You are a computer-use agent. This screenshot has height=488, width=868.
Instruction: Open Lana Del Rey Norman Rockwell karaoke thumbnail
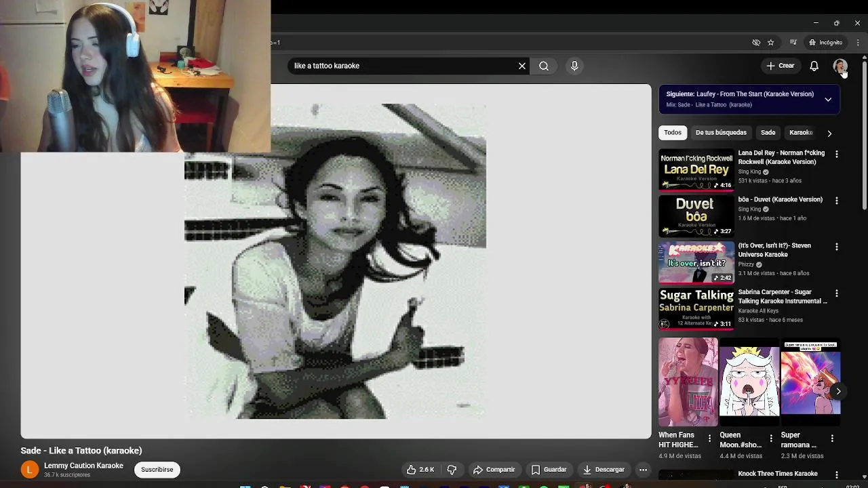pos(696,170)
